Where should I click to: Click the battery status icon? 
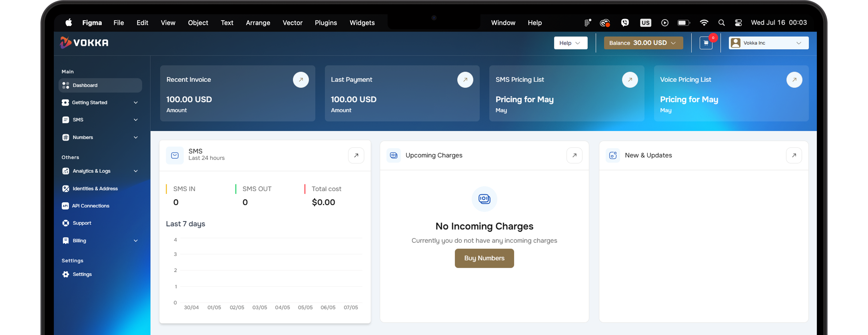point(684,23)
